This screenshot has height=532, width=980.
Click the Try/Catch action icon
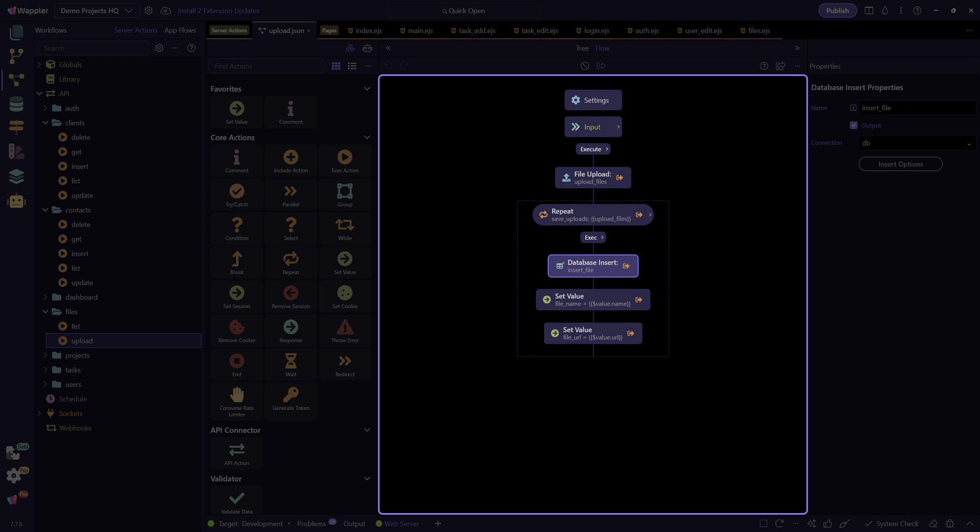236,192
